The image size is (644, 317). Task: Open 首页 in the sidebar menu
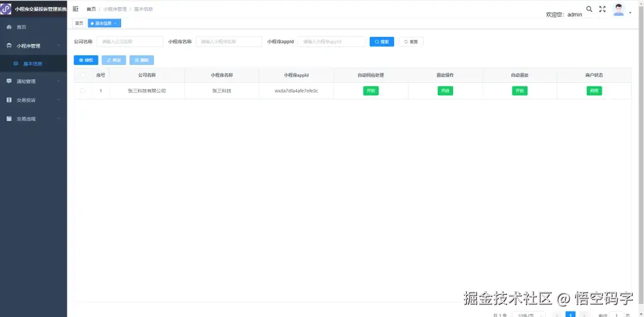coord(33,27)
